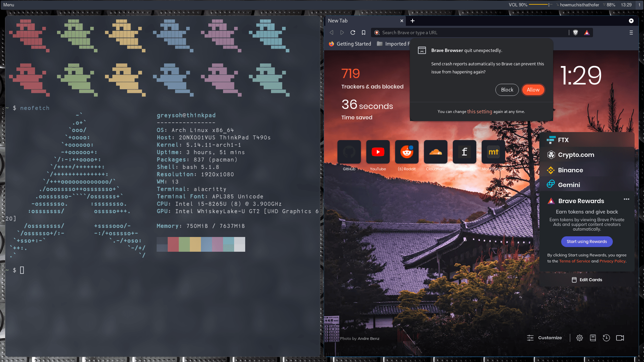Open bookmarks from the book icon
This screenshot has height=362, width=644.
coord(593,338)
